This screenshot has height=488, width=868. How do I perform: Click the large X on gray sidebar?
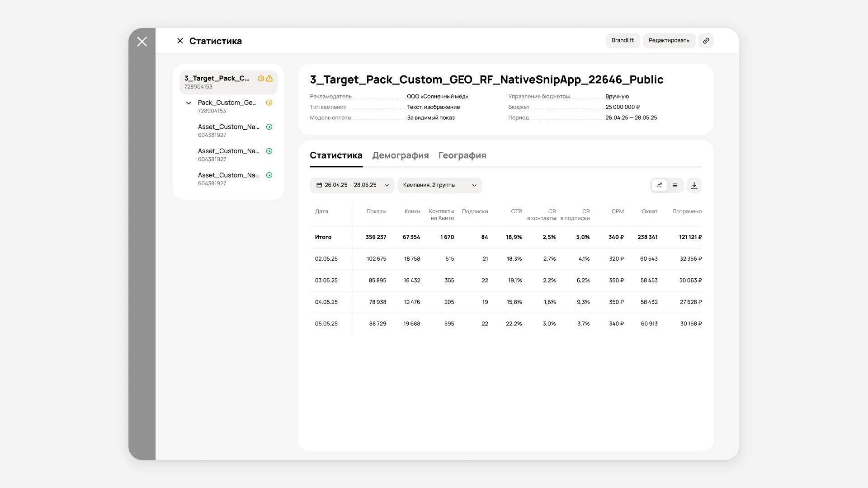tap(142, 42)
